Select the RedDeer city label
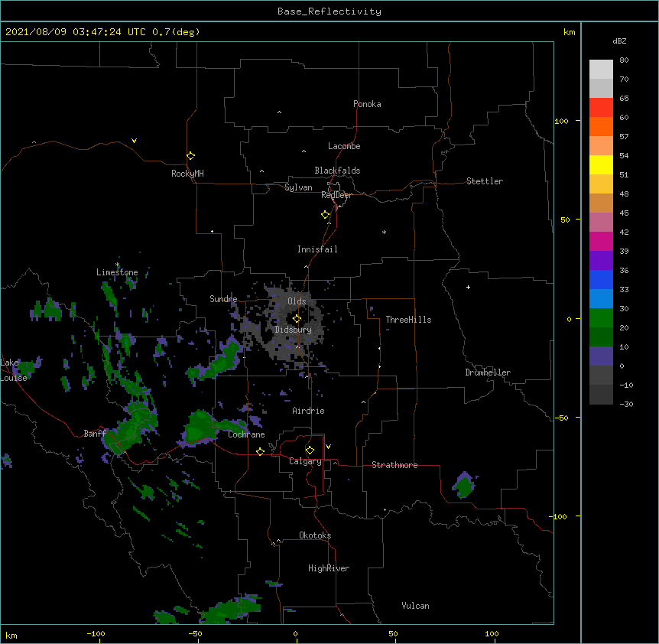This screenshot has width=659, height=644. (x=336, y=195)
